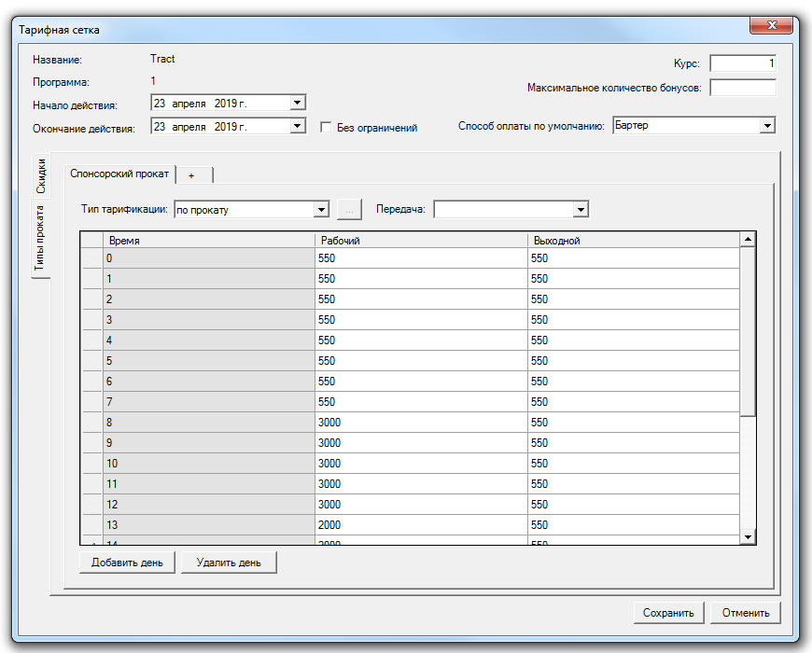The height and width of the screenshot is (653, 812).
Task: Click the Время column header
Action: 209,240
